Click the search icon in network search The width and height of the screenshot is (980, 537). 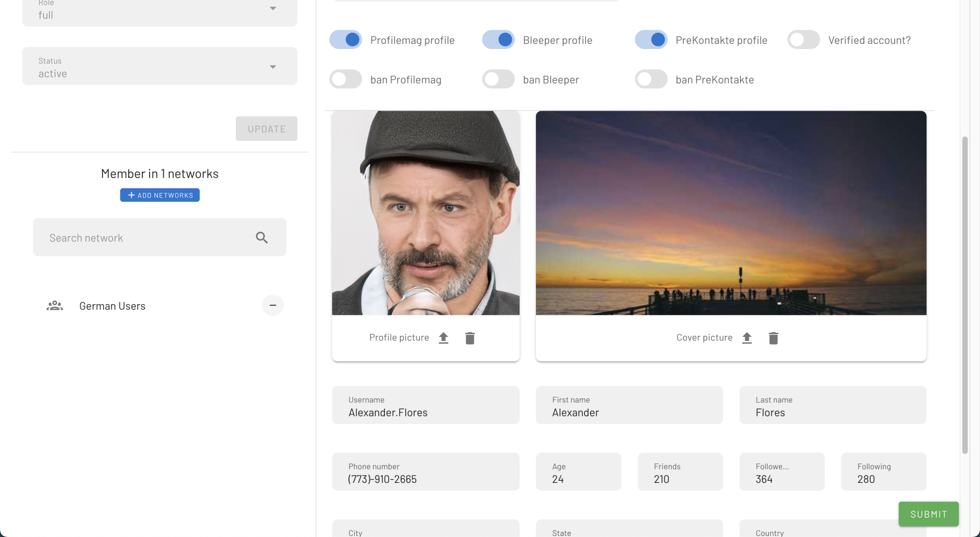pos(262,237)
